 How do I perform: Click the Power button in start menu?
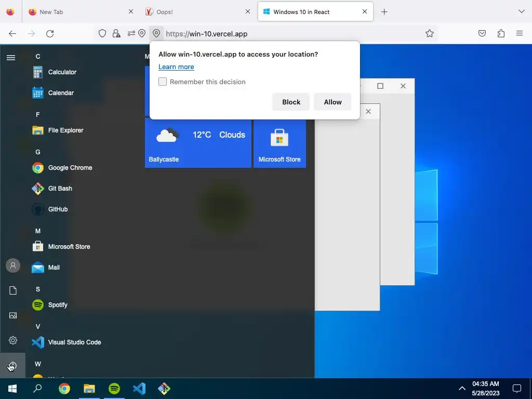[12, 365]
